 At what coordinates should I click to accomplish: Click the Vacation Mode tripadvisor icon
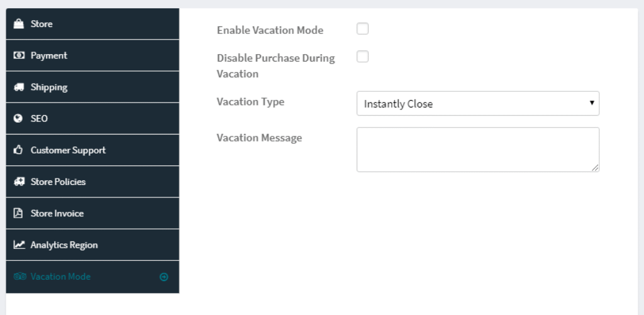pos(19,277)
